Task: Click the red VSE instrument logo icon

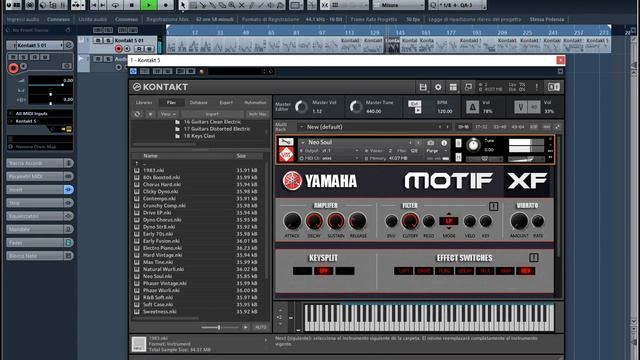Action: coord(286,155)
